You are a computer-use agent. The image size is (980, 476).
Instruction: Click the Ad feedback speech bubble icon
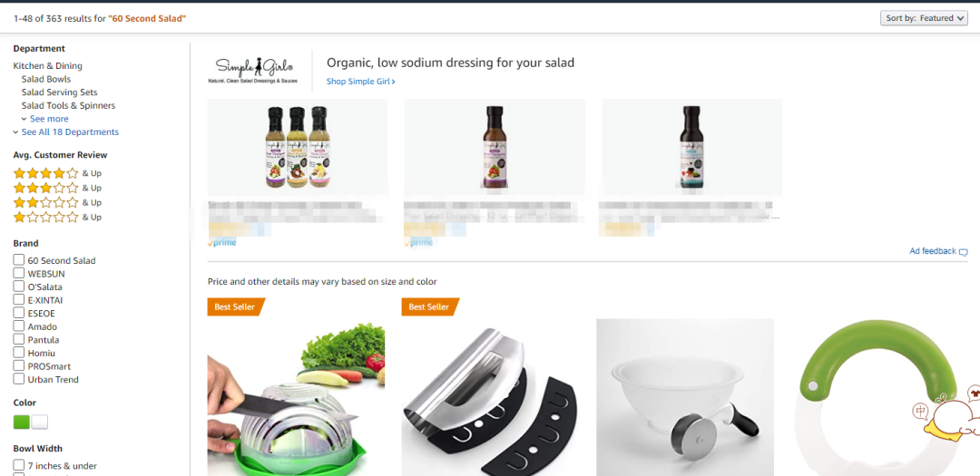[x=963, y=252]
